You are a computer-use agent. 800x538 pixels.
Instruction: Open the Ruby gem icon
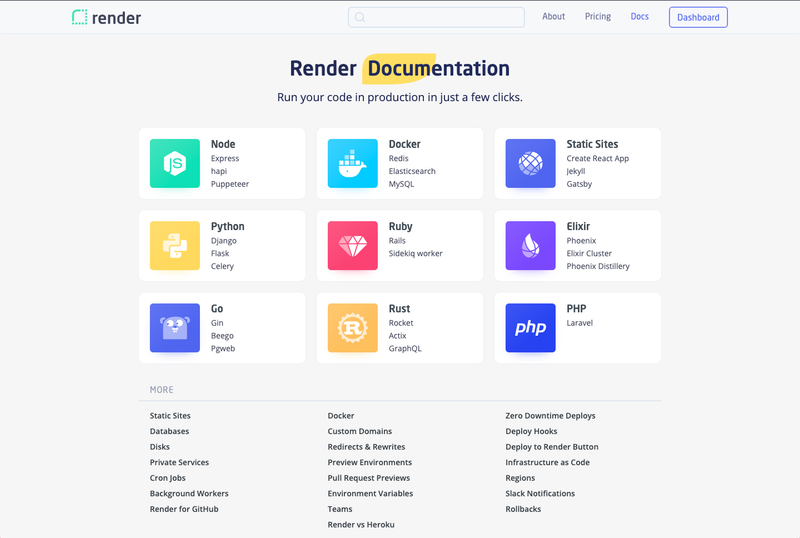click(353, 246)
